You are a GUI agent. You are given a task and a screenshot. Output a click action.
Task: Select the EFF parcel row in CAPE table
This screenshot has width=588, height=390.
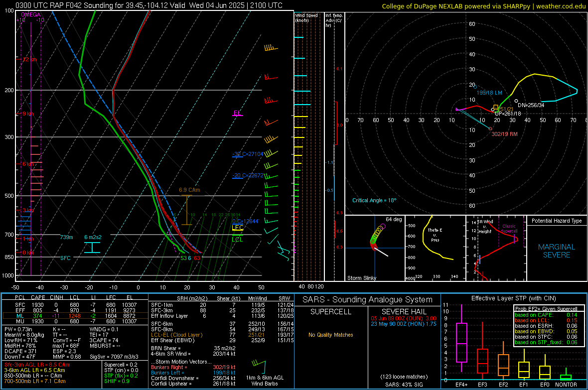75,310
